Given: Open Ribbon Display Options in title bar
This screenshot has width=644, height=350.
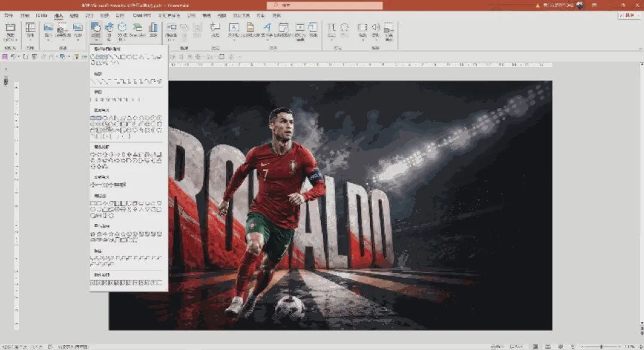Looking at the screenshot, I should tap(594, 5).
